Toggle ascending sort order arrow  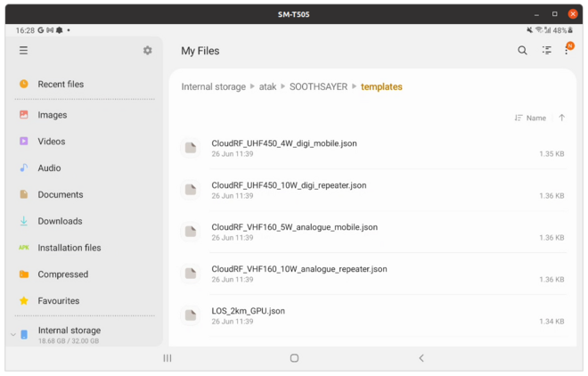point(562,118)
